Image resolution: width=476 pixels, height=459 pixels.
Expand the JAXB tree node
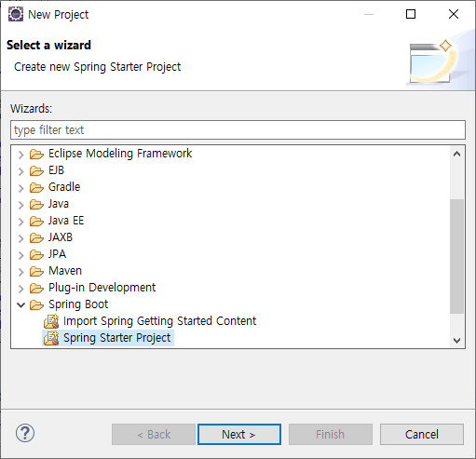point(20,238)
